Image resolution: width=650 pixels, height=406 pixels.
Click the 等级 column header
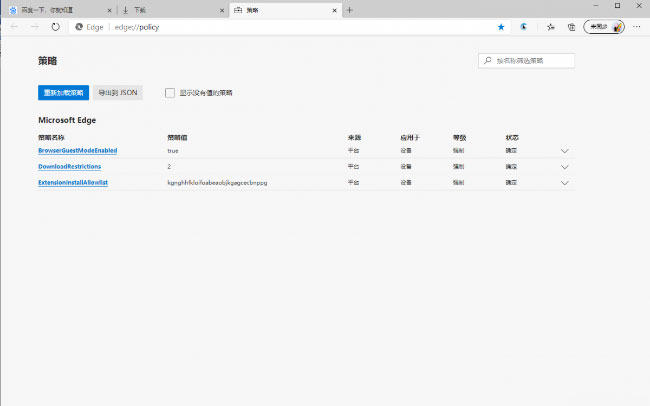460,137
